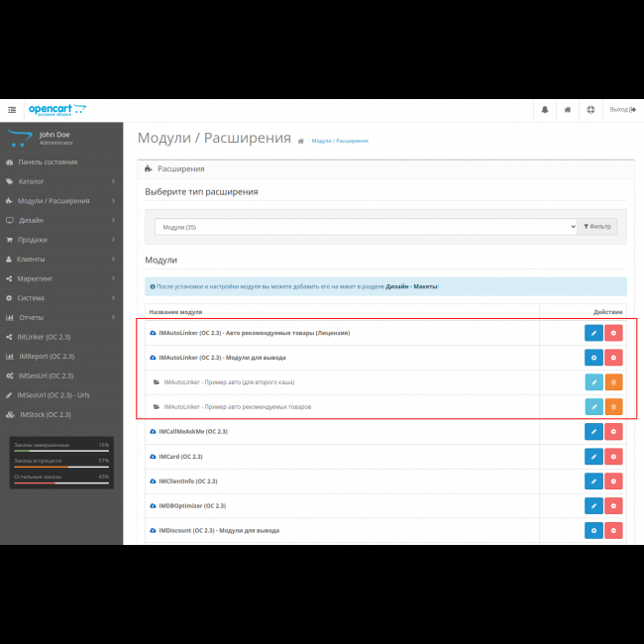Screen dimensions: 644x644
Task: Open notifications bell in top bar
Action: (545, 110)
